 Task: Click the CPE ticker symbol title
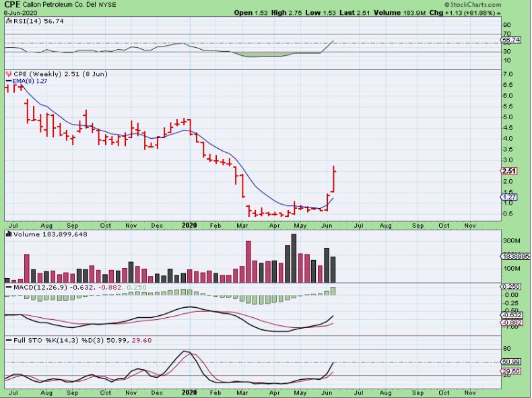click(x=12, y=5)
